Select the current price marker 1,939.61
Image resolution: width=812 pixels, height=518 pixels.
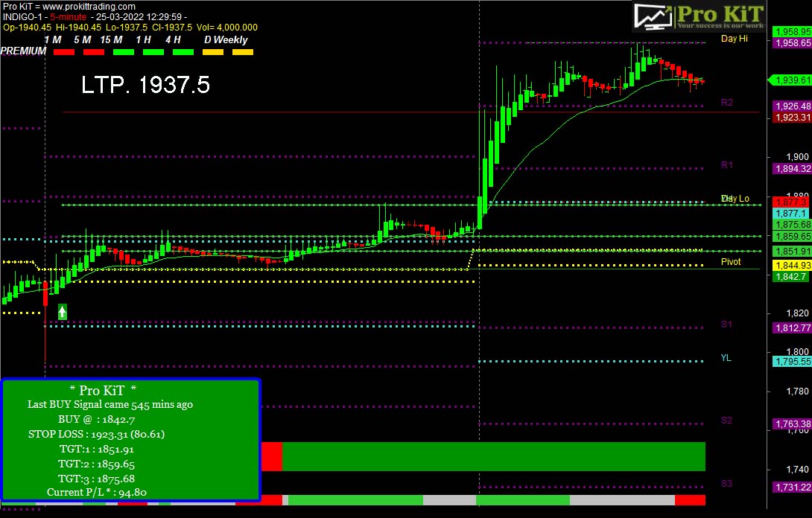pyautogui.click(x=790, y=80)
